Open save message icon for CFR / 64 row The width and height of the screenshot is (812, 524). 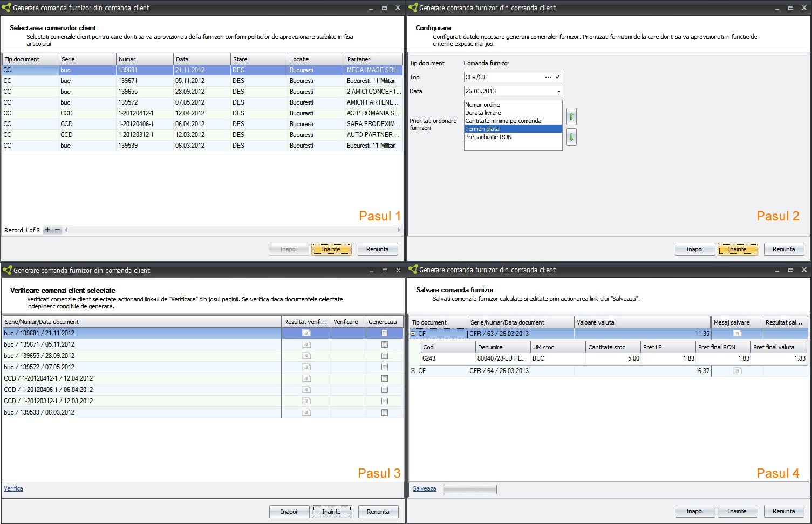pyautogui.click(x=737, y=371)
